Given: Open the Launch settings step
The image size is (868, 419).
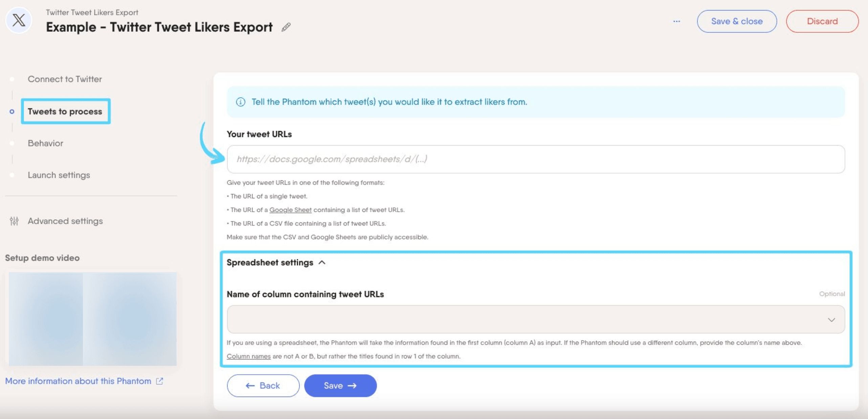Looking at the screenshot, I should 59,175.
